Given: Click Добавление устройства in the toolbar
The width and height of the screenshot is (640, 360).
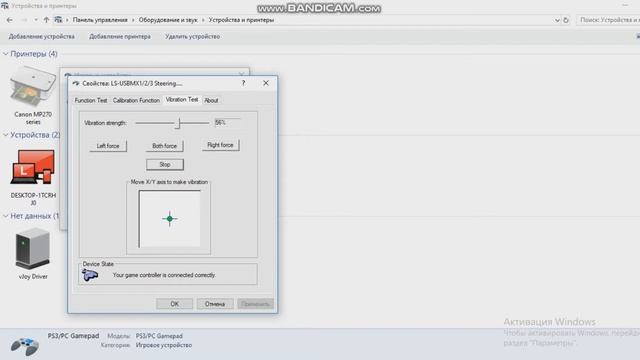Looking at the screenshot, I should (x=42, y=37).
